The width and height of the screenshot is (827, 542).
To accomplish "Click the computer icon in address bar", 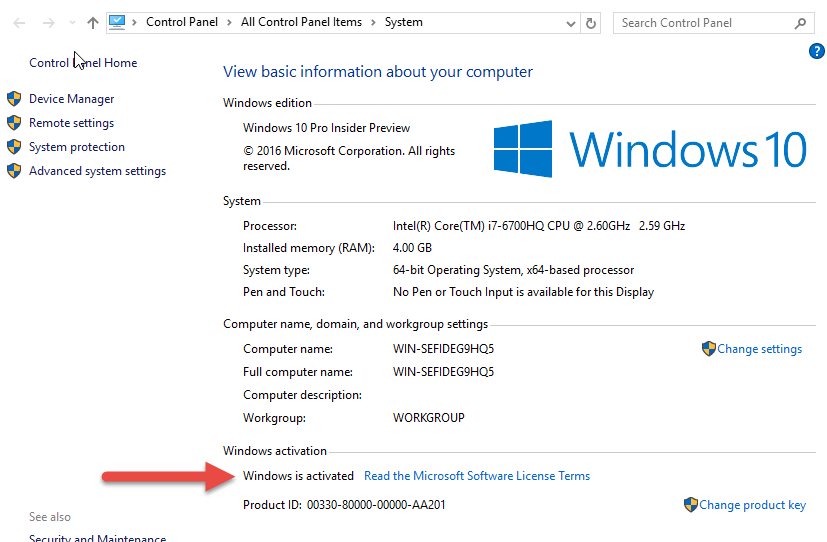I will [x=117, y=22].
